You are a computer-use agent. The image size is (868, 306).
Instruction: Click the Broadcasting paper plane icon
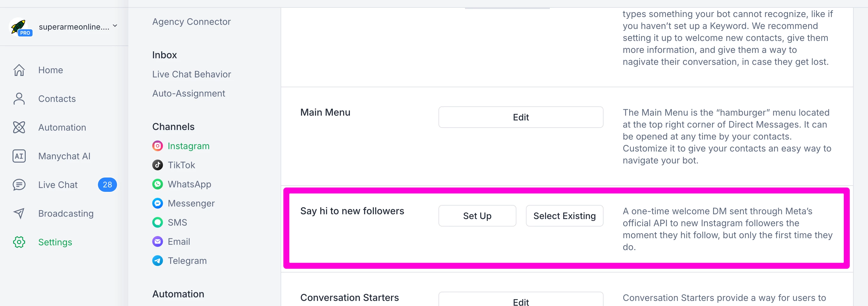[19, 214]
